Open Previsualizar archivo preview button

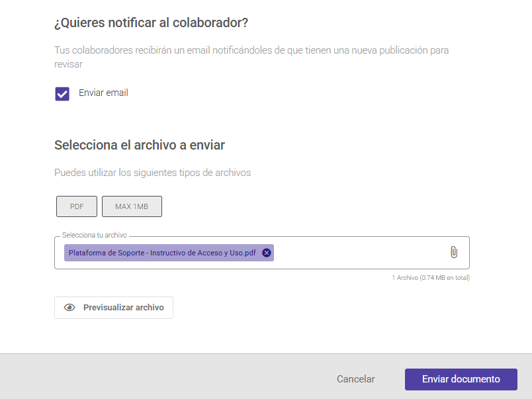114,308
